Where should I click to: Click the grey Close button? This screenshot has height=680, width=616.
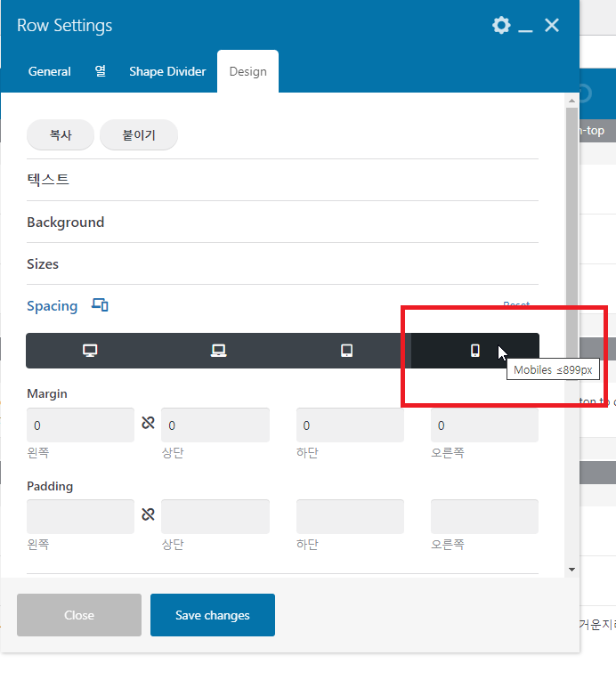pos(79,615)
